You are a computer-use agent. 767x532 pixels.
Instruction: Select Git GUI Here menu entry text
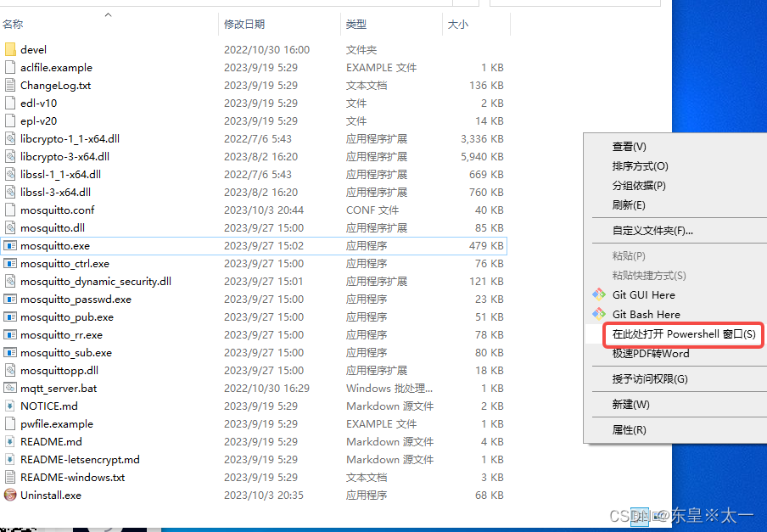point(644,295)
